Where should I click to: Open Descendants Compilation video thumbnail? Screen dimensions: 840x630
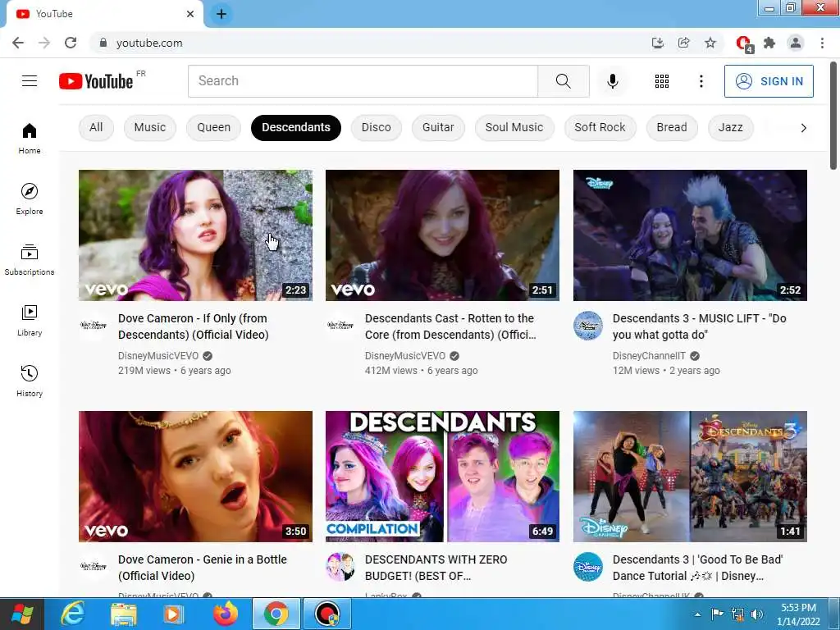coord(442,477)
